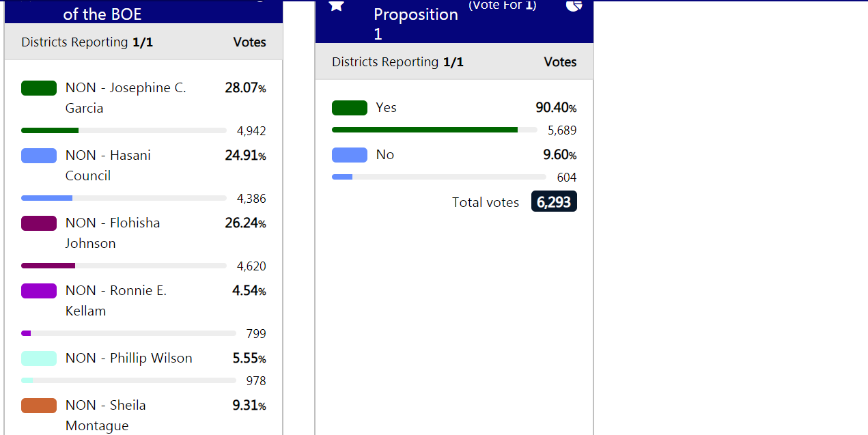Click the Phillip Wilson candidate name
868x435 pixels.
[x=128, y=359]
